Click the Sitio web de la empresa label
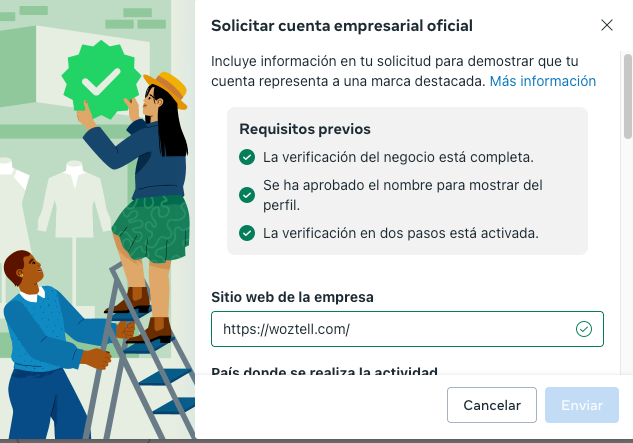This screenshot has width=633, height=443. [292, 297]
